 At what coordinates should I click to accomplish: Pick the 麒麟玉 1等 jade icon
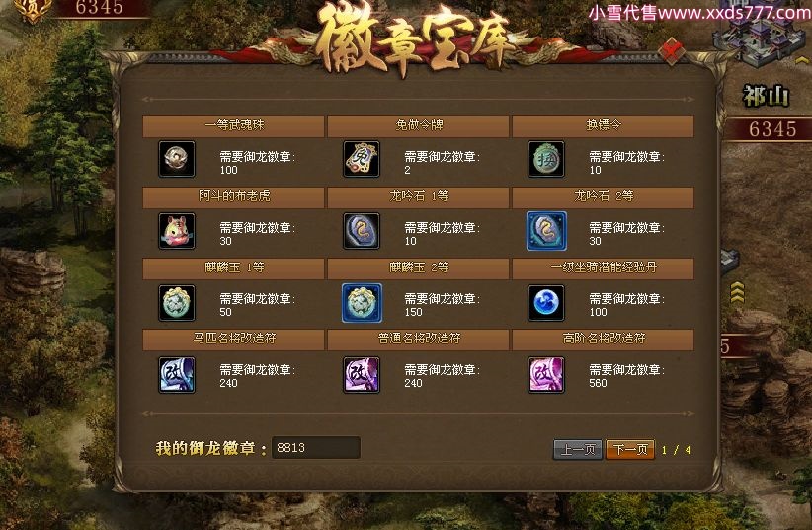(177, 303)
